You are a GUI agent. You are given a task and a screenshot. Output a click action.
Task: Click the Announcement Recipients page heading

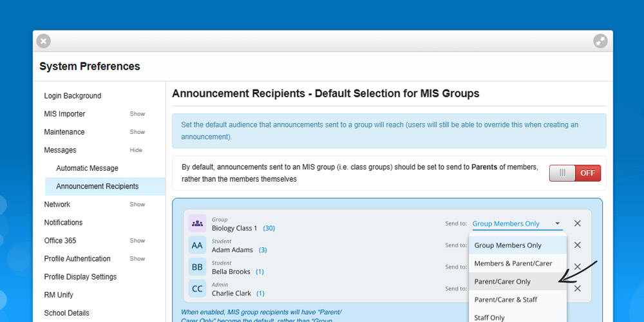(326, 93)
